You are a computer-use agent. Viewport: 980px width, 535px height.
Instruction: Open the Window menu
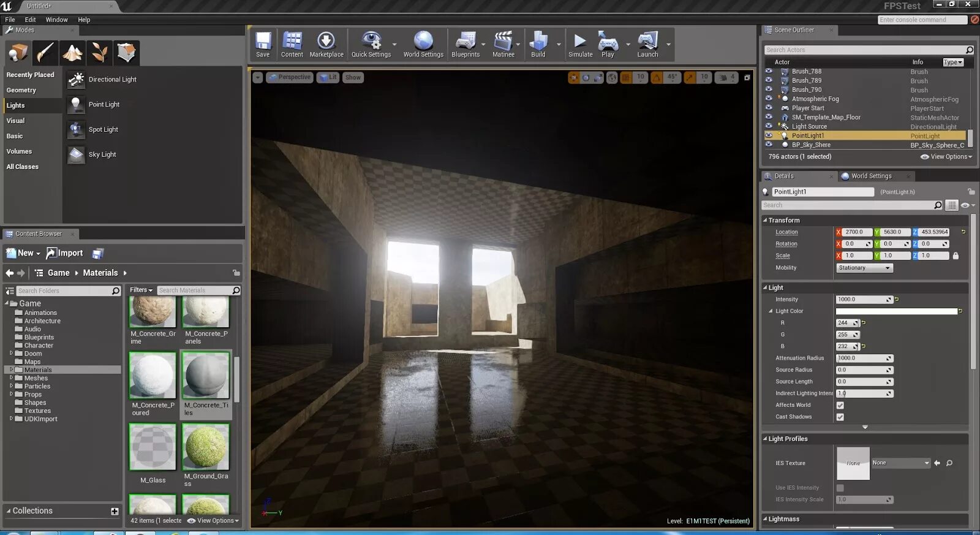tap(56, 20)
